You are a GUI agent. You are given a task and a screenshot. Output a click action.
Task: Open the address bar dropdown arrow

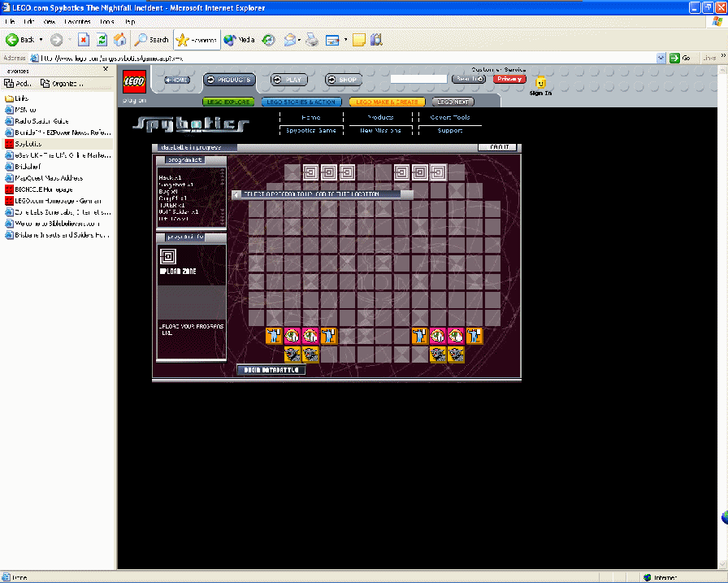(x=661, y=58)
